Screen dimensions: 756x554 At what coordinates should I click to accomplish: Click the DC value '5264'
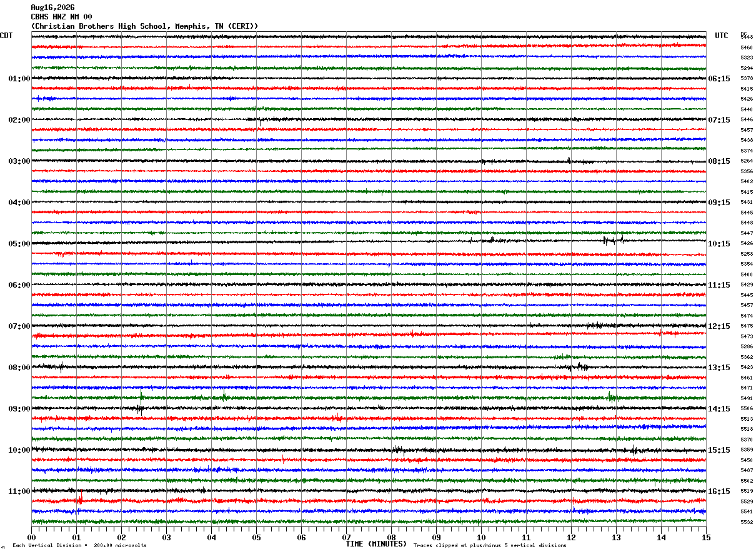(747, 161)
